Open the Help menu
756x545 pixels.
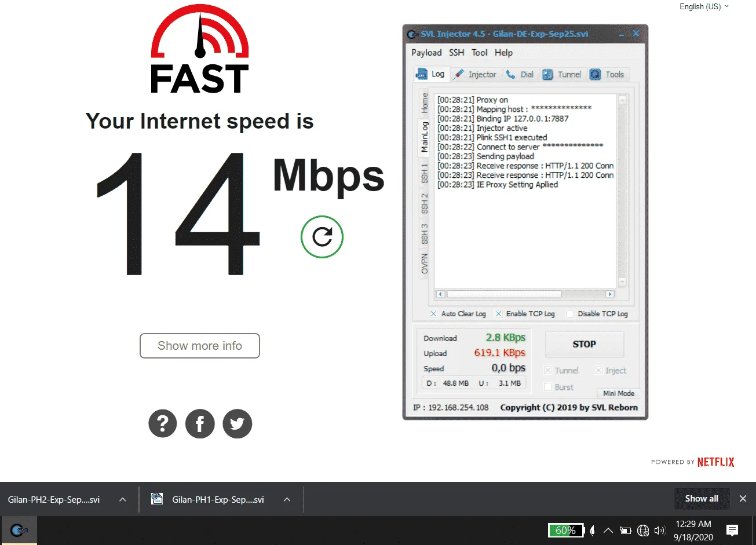tap(503, 53)
